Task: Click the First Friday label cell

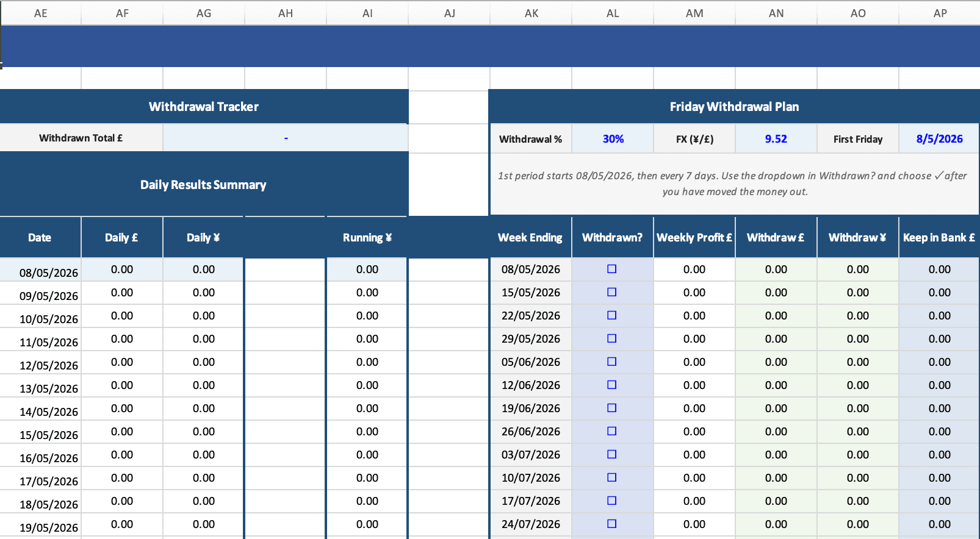Action: [x=858, y=139]
